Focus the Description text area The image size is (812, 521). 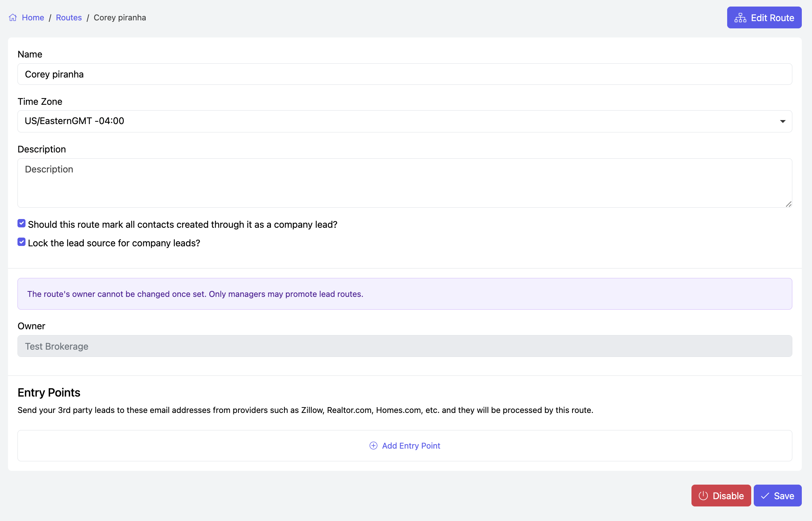click(x=405, y=183)
